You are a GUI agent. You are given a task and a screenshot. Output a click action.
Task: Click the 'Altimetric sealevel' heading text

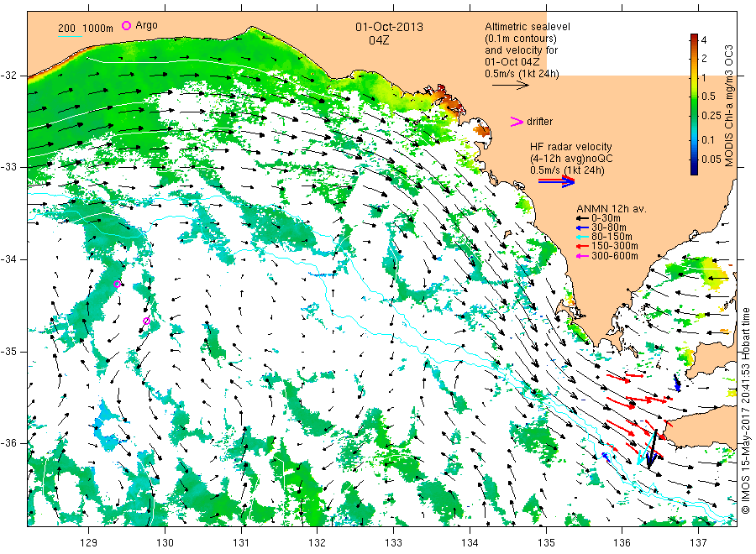pos(528,27)
